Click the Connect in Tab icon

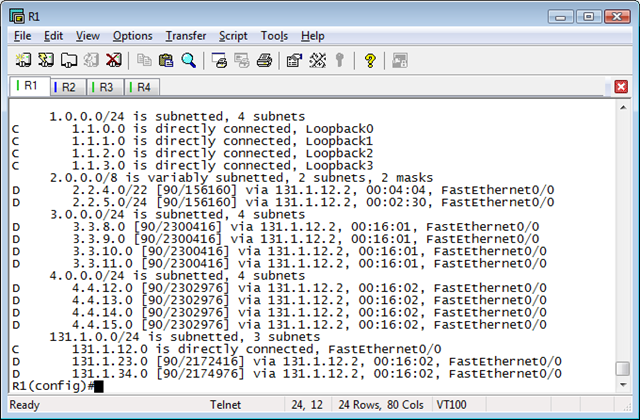[69, 60]
